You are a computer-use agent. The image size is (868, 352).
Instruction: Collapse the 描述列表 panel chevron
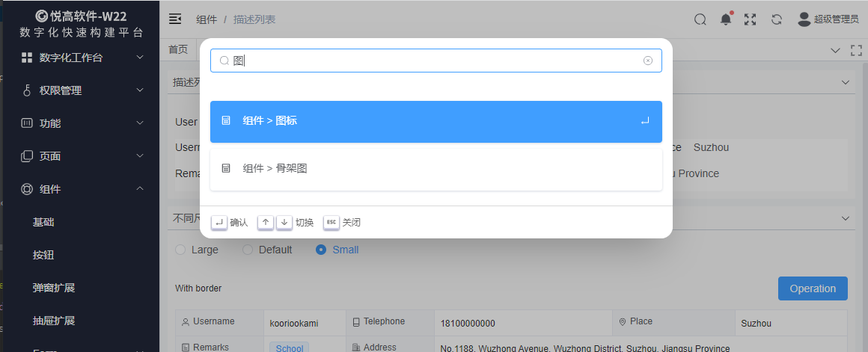(845, 82)
